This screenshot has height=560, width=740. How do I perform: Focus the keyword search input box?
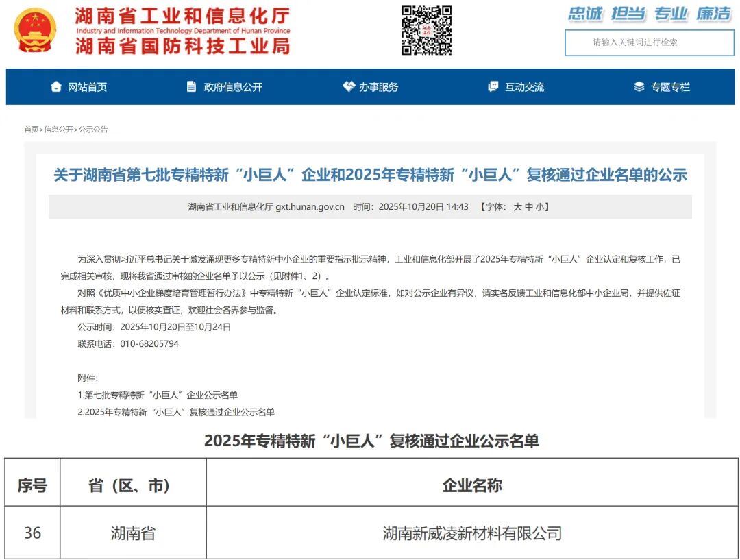648,42
